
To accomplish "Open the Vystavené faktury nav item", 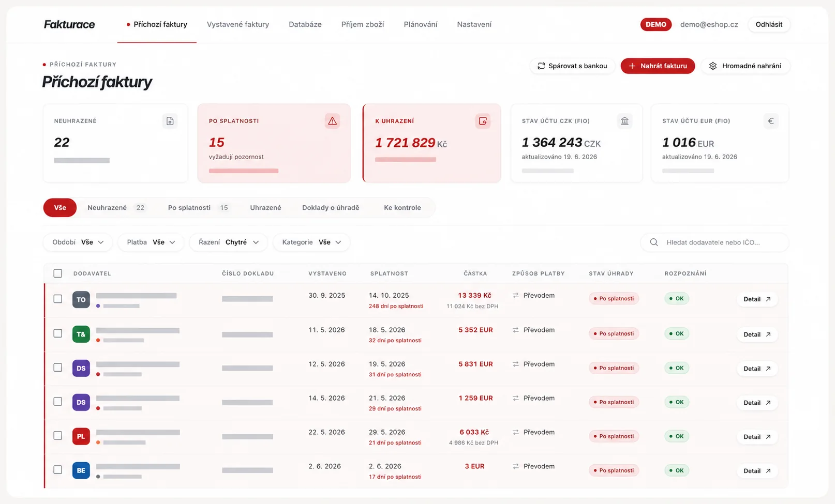I will click(x=238, y=24).
